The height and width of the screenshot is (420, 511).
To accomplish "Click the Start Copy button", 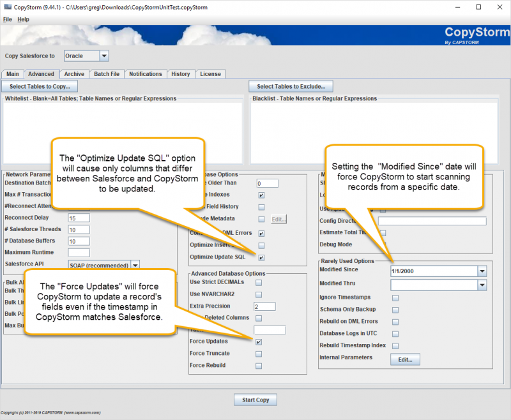I will click(255, 400).
